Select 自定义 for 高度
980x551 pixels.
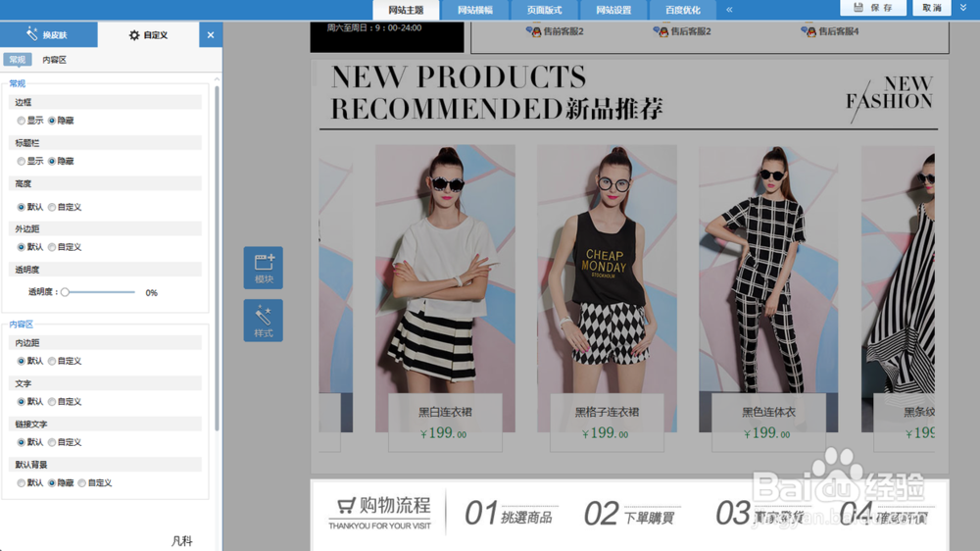coord(52,207)
